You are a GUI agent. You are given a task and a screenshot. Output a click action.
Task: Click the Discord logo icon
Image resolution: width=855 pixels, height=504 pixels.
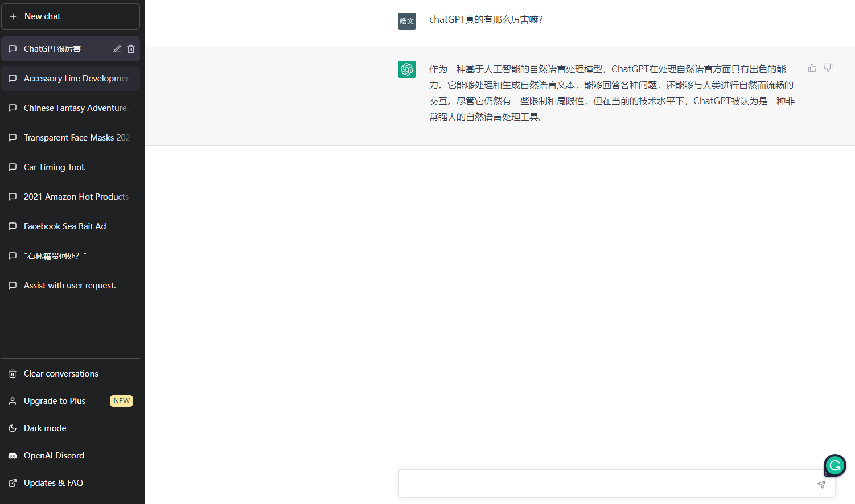(13, 456)
